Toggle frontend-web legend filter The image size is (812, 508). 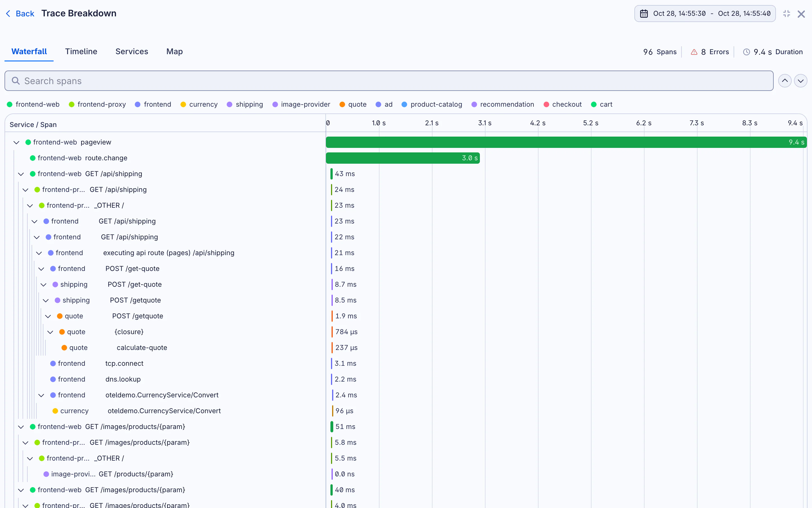(x=33, y=104)
